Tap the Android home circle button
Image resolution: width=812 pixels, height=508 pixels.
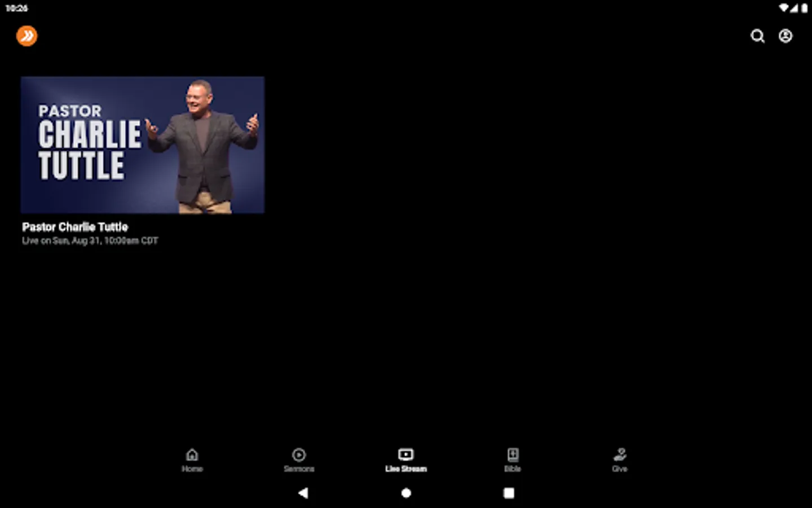(406, 493)
